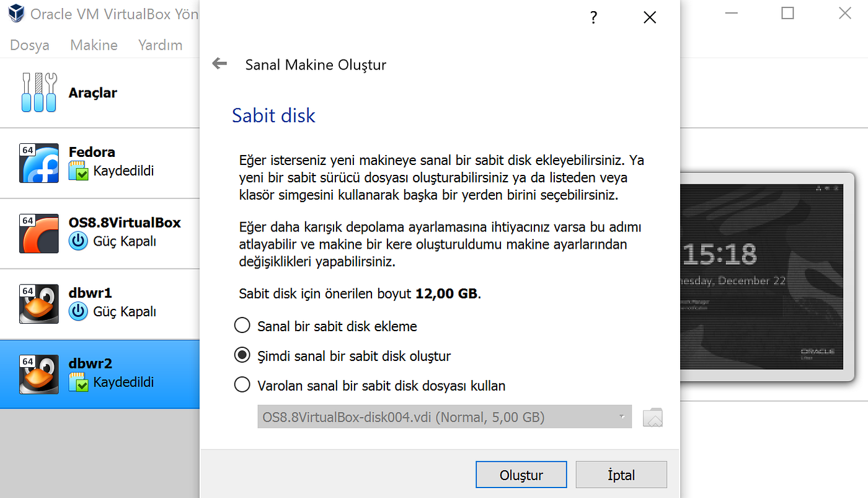Open the Dosya menu
The width and height of the screenshot is (868, 498).
point(30,45)
